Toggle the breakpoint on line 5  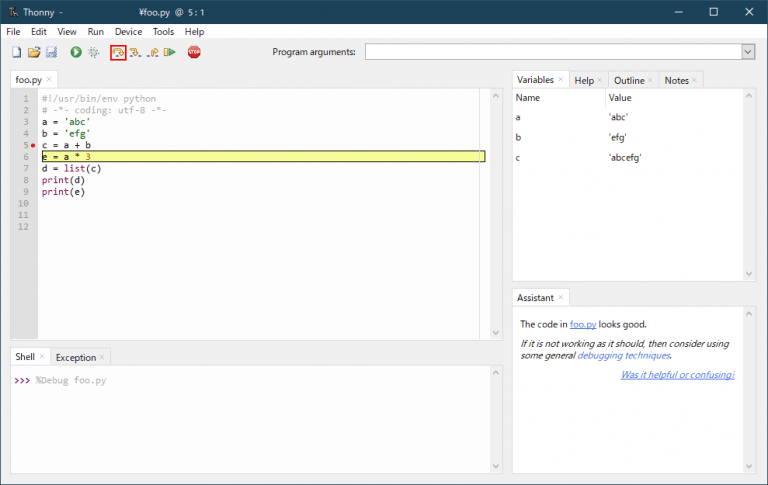[x=33, y=145]
